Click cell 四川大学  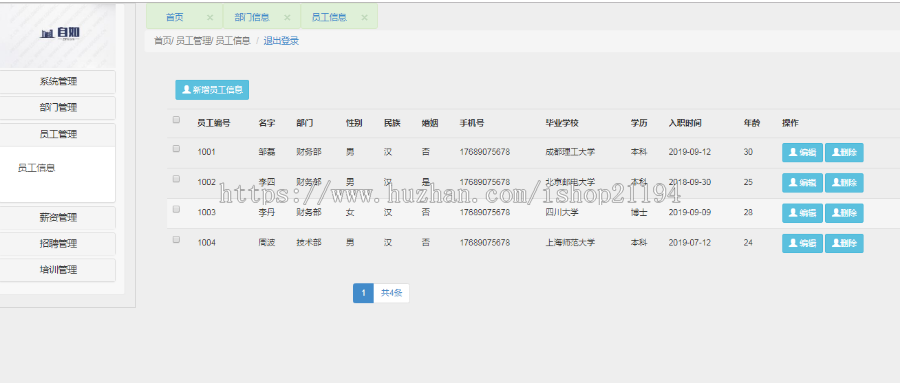coord(562,212)
